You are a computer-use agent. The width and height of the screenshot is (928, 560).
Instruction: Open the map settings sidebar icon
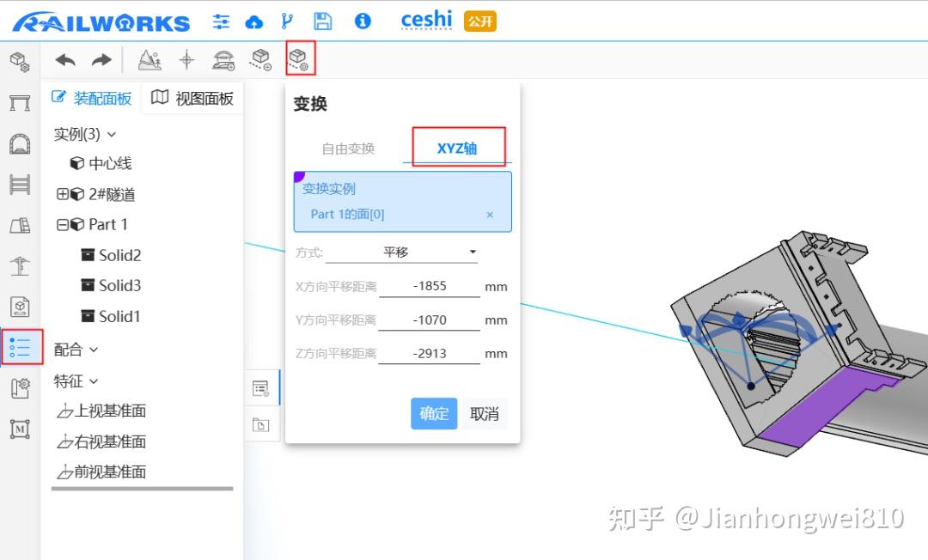(x=20, y=388)
